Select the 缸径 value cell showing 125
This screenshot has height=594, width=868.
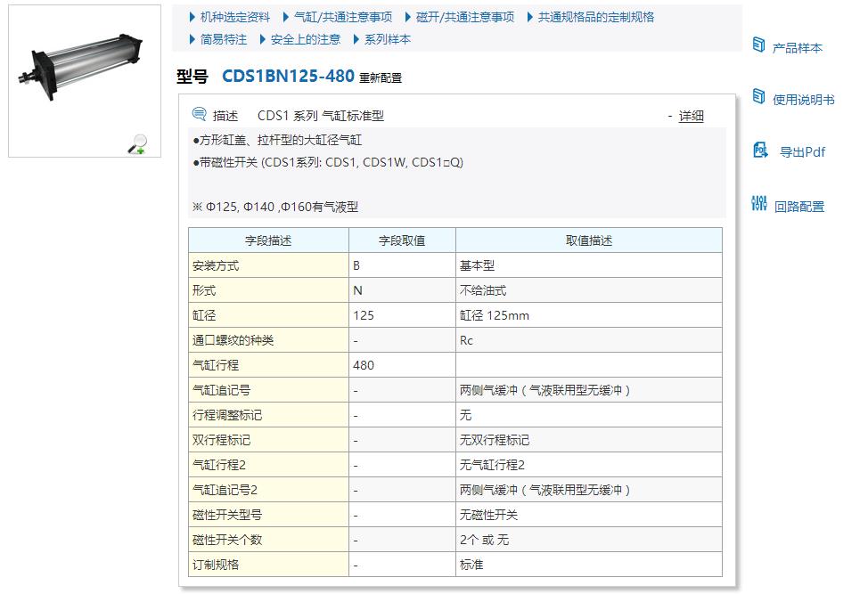[401, 315]
